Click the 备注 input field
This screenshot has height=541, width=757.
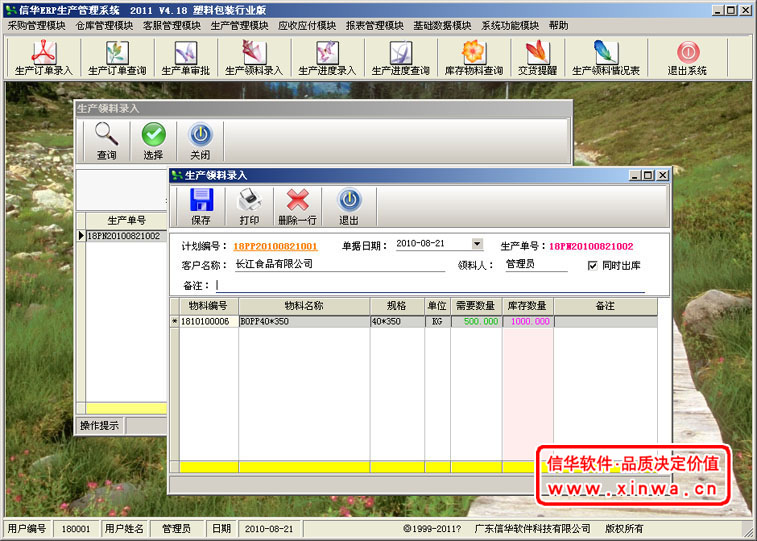coord(430,286)
